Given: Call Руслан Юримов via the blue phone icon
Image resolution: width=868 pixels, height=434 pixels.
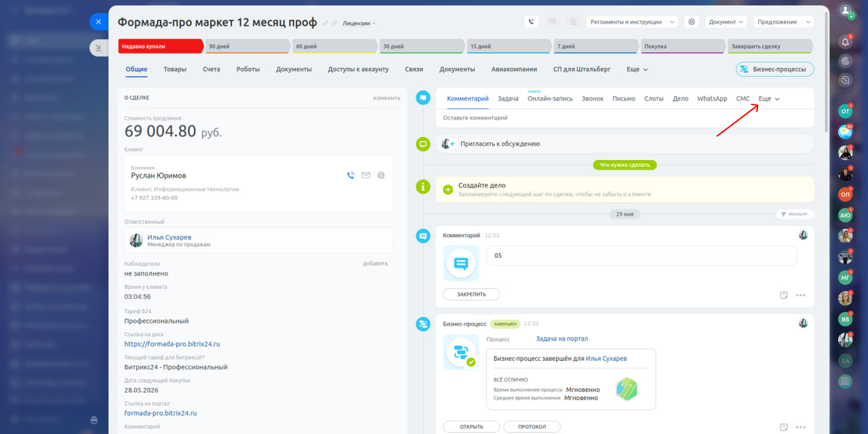Looking at the screenshot, I should pos(351,175).
